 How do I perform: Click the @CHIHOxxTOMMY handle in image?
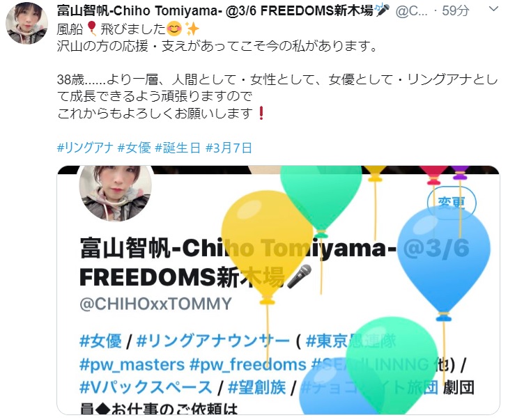point(155,304)
